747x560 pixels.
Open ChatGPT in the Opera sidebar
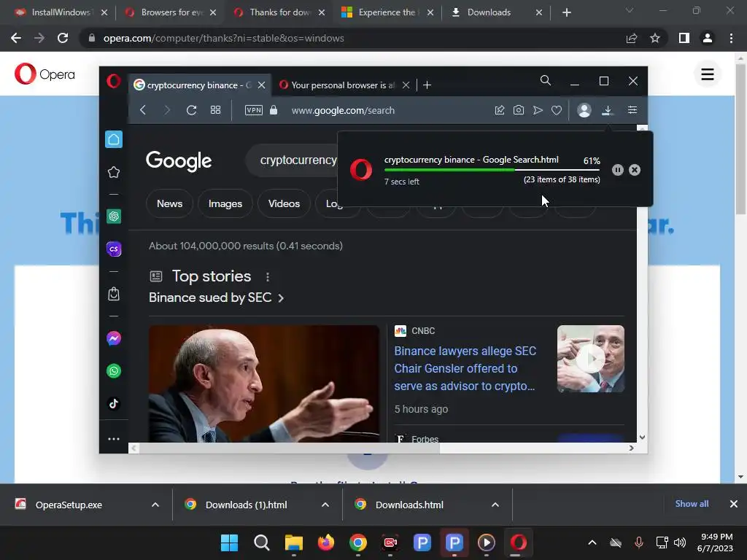click(x=113, y=217)
